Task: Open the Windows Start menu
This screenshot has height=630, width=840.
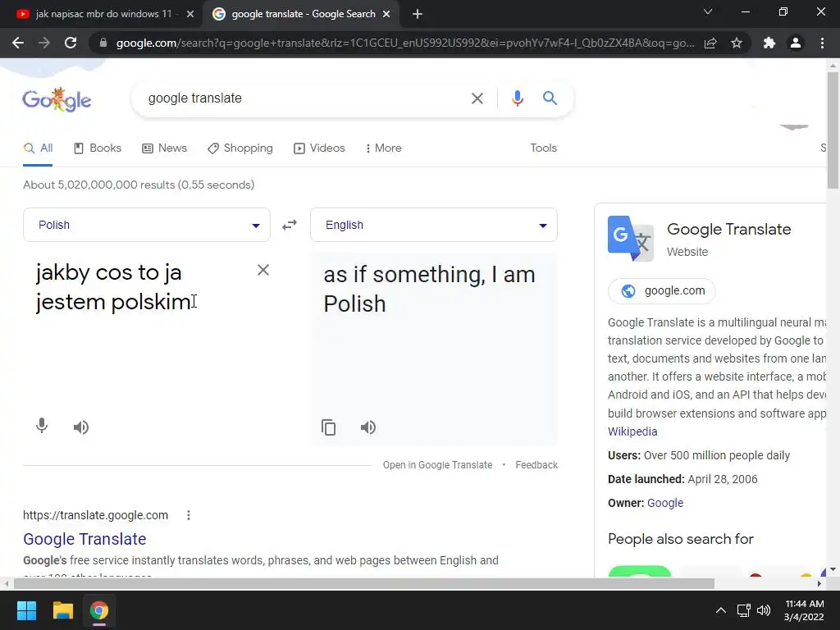Action: pyautogui.click(x=26, y=610)
